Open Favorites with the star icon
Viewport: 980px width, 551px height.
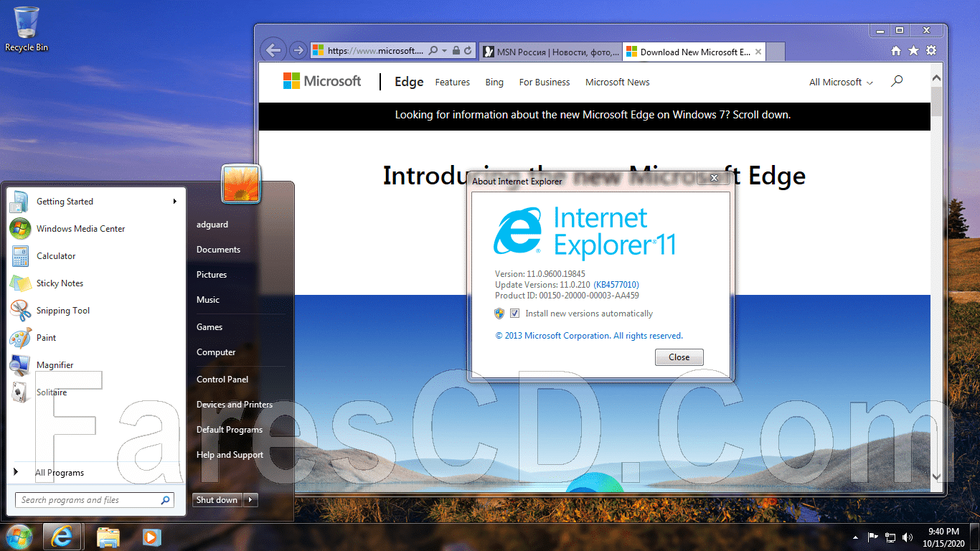913,51
